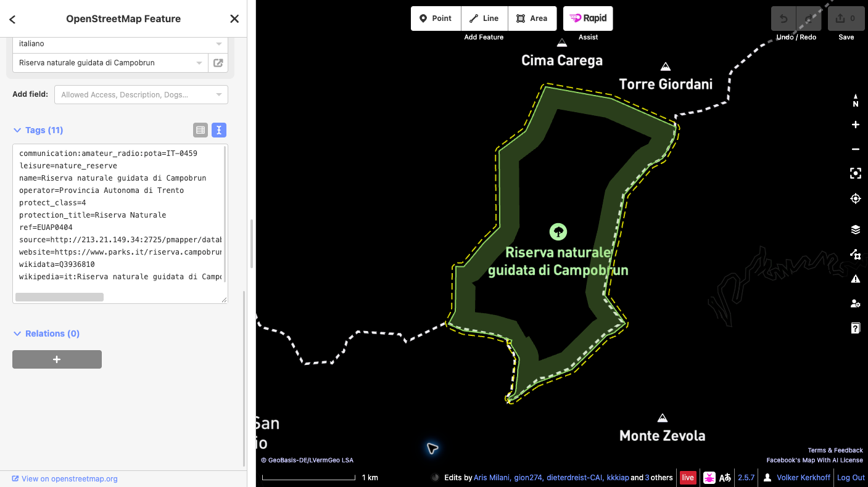Open the Wikipedia article link icon

pos(218,63)
